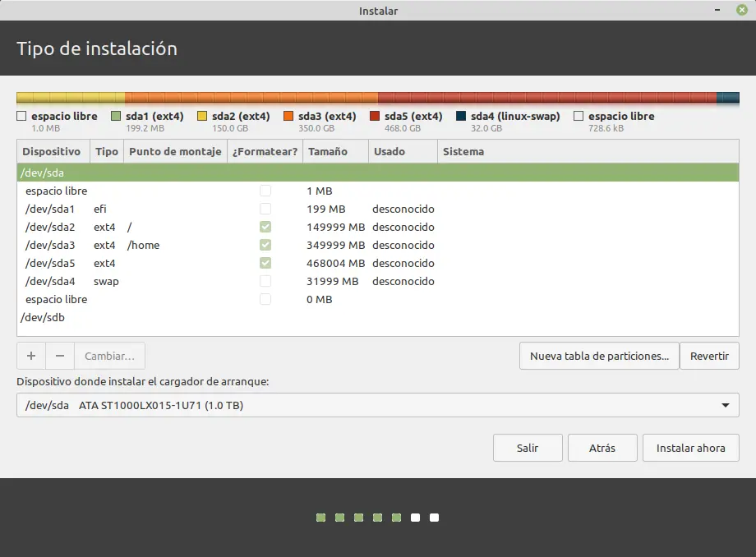The width and height of the screenshot is (756, 557).
Task: Click the sda1 green legend swatch
Action: (116, 117)
